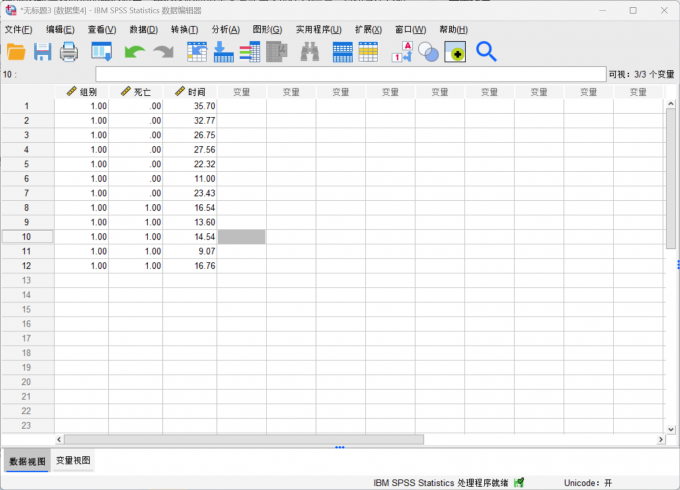Select the cell containing 35.70

(190, 106)
